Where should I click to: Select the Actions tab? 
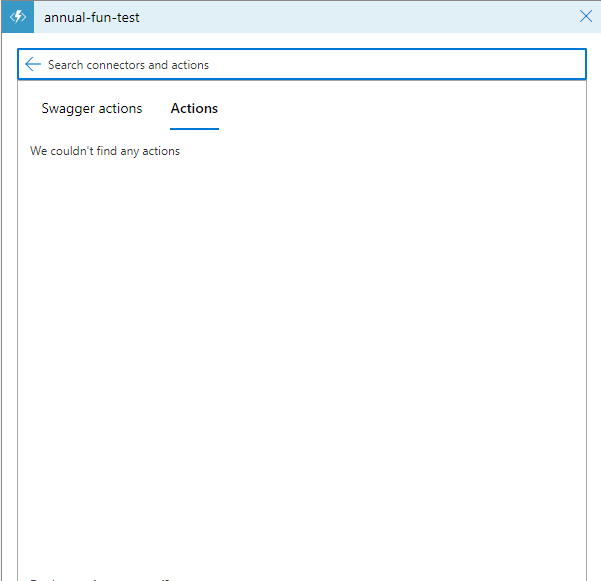pos(194,108)
